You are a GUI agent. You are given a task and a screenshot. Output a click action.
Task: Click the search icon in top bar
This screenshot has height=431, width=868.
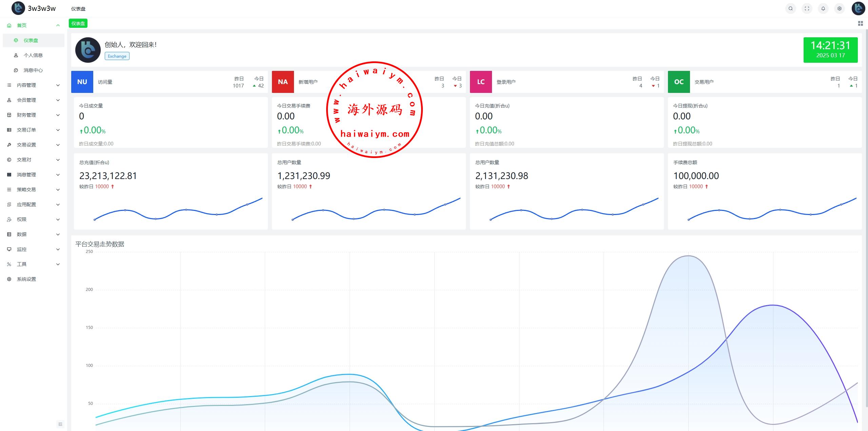coord(790,8)
